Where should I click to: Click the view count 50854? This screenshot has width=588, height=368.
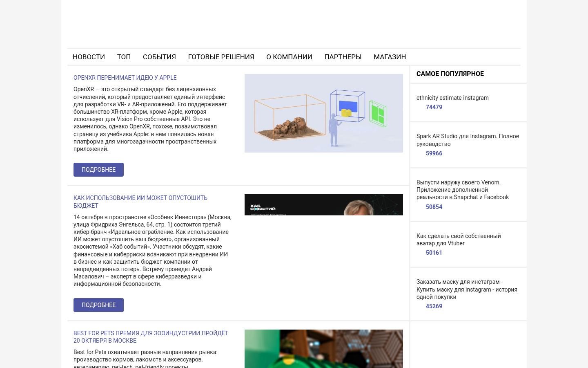pos(434,207)
